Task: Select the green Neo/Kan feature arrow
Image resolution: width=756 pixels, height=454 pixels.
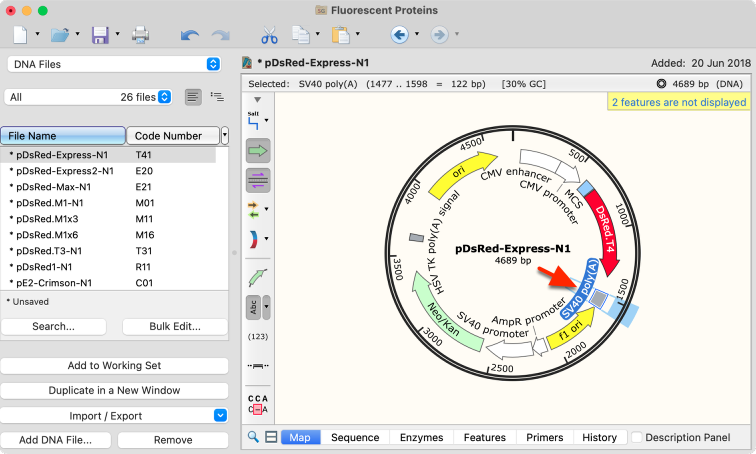Action: tap(444, 315)
